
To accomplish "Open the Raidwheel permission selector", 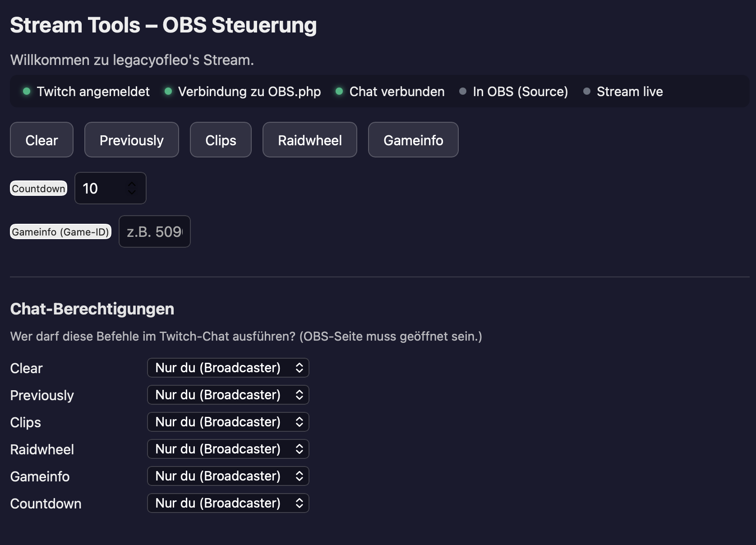I will 228,449.
